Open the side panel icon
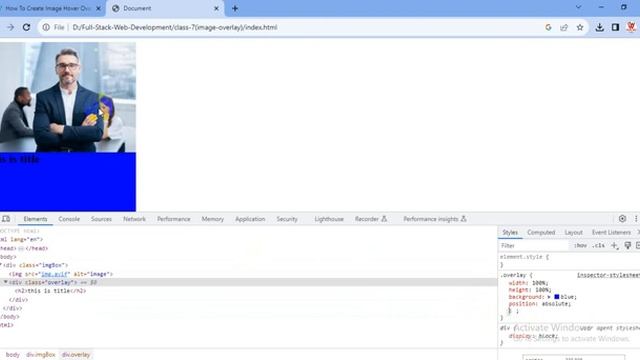 (x=616, y=27)
